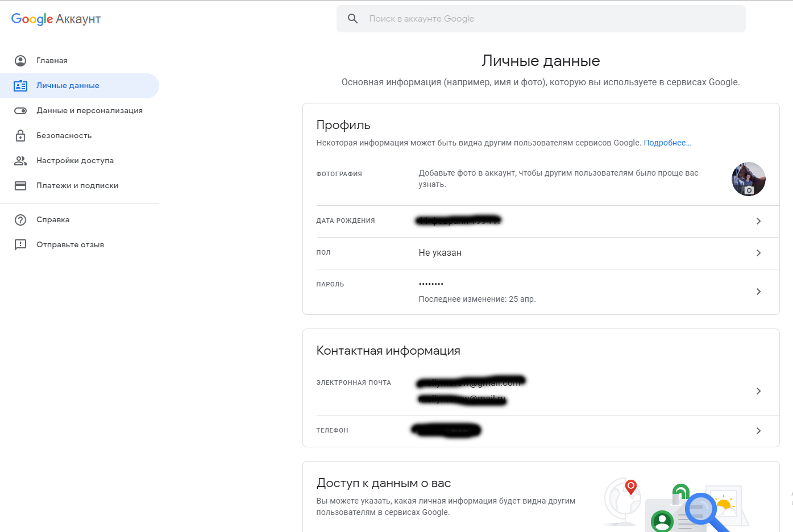
Task: Click the ДАТА РОЖДЕНИЯ label
Action: pyautogui.click(x=346, y=221)
